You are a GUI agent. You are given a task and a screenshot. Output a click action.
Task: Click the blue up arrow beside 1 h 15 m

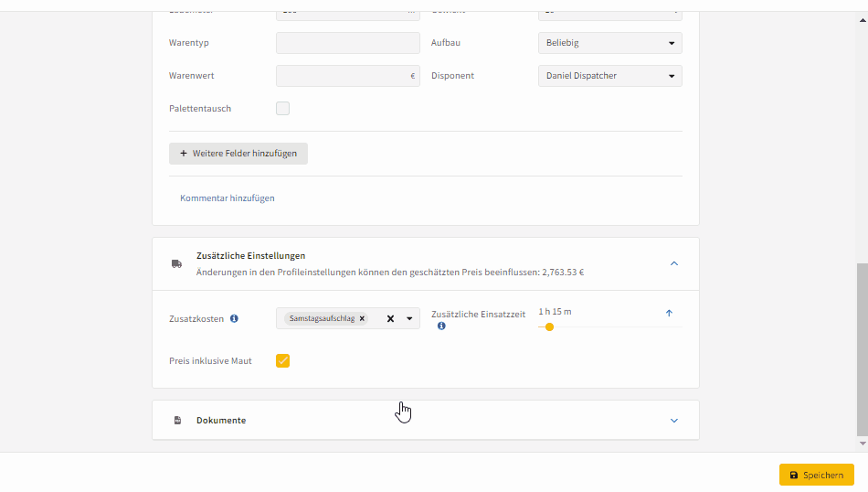[x=669, y=313]
